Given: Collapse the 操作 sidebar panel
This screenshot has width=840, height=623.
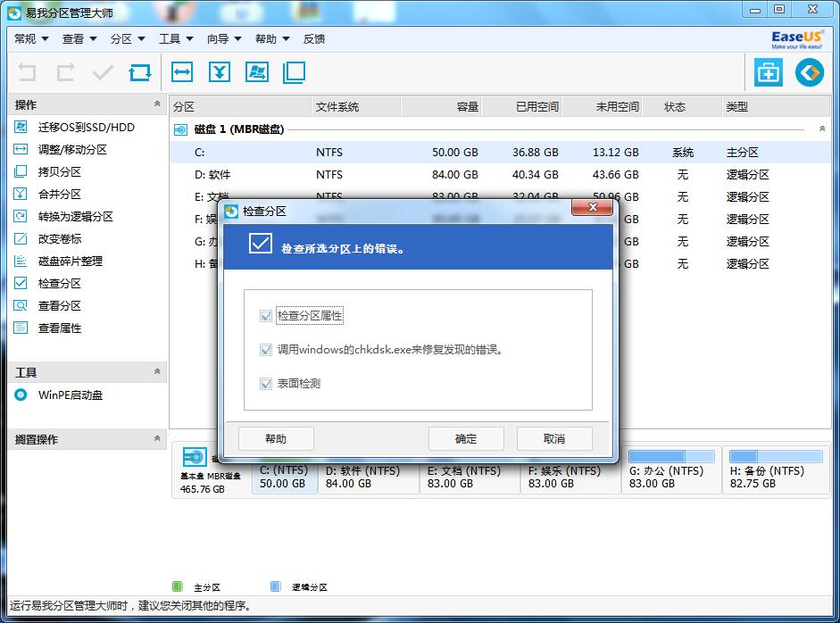Looking at the screenshot, I should click(x=157, y=104).
